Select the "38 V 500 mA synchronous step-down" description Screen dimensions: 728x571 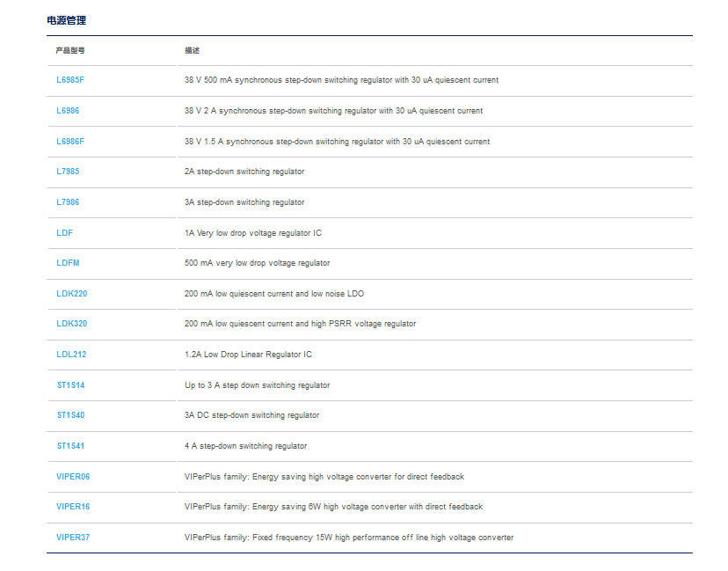click(342, 80)
